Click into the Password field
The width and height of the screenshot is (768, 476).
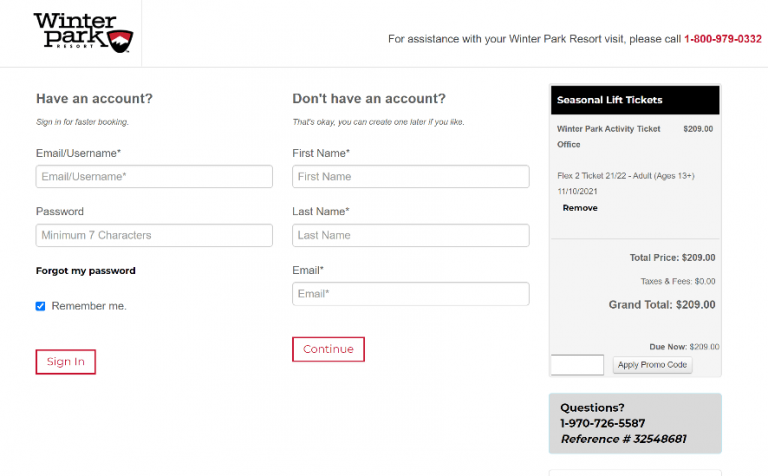[154, 235]
